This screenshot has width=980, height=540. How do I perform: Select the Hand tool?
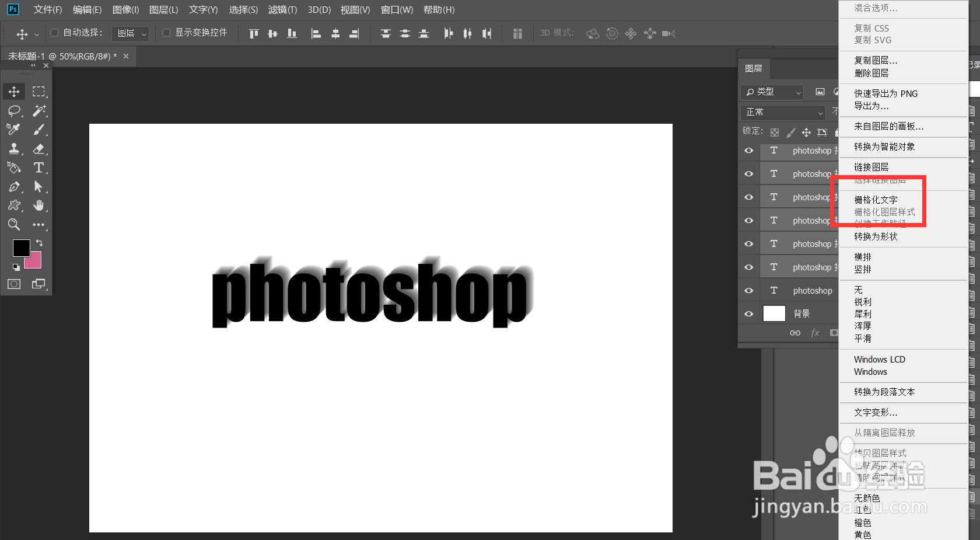click(38, 205)
